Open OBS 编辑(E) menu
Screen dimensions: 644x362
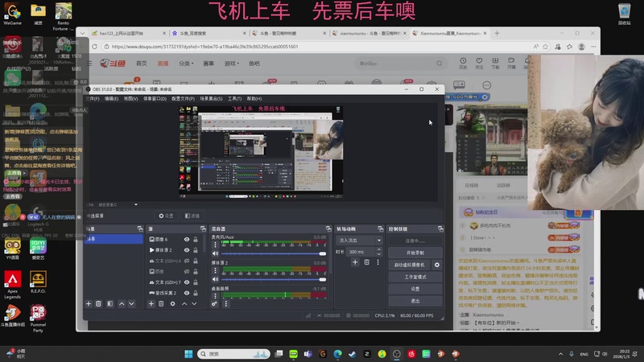click(x=111, y=98)
